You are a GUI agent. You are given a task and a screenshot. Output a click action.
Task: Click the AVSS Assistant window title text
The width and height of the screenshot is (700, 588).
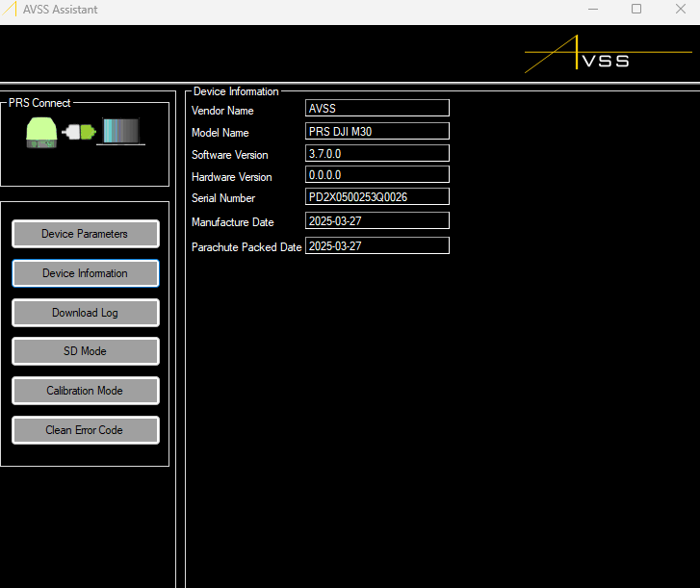61,10
